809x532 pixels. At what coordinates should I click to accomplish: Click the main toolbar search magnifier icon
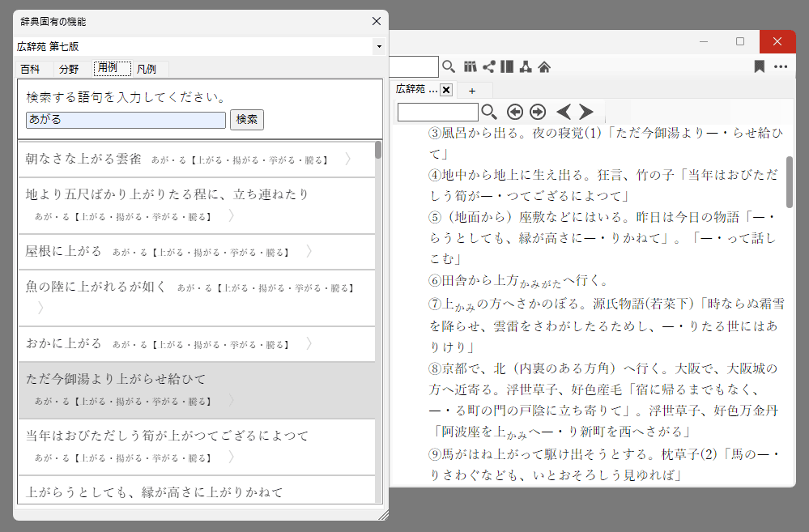coord(449,66)
